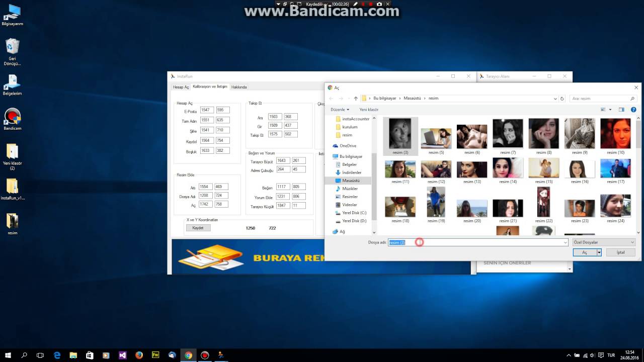Switch to Hesap Aç tab in InstaRun
The height and width of the screenshot is (362, 644).
point(181,87)
